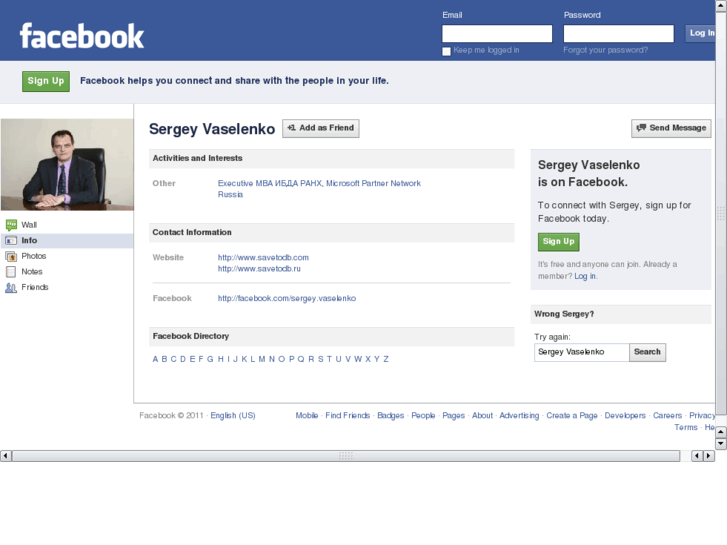Viewport: 727px width, 545px height.
Task: Click the Log In button
Action: [701, 33]
